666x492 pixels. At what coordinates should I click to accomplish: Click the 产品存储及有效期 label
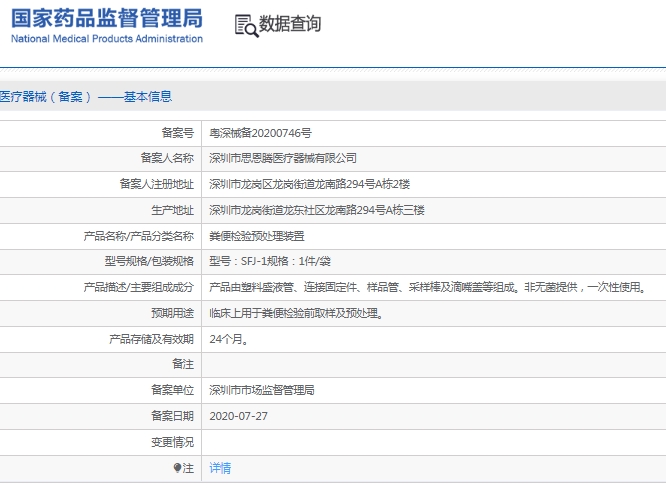tap(151, 339)
